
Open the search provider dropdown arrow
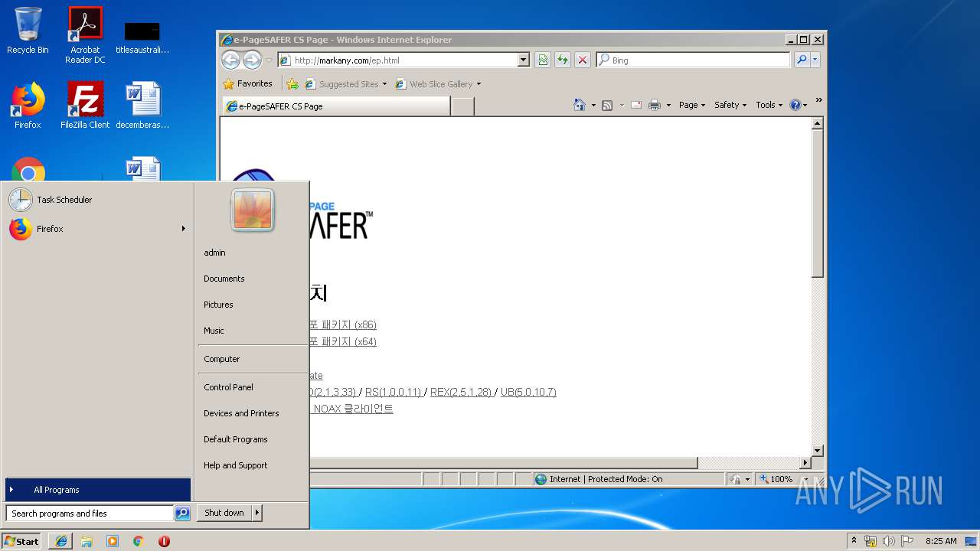(x=815, y=60)
